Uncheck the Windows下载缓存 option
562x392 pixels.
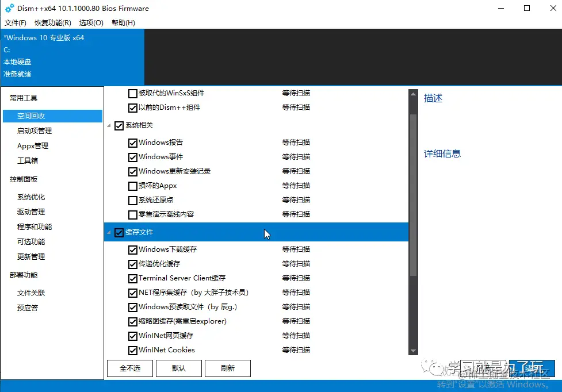pyautogui.click(x=132, y=249)
